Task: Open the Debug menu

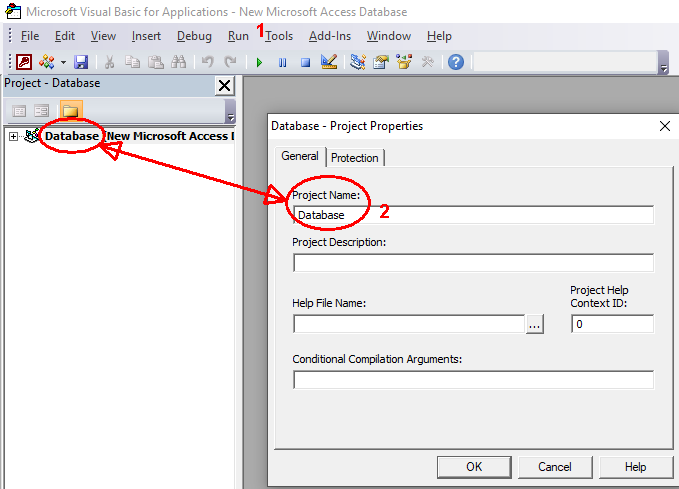Action: (194, 36)
